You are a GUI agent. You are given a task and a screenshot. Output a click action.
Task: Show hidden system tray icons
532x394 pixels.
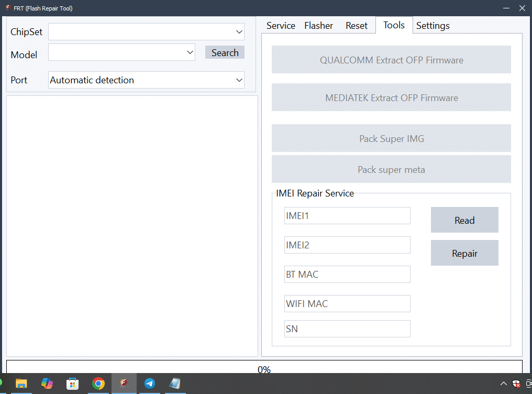click(x=504, y=384)
